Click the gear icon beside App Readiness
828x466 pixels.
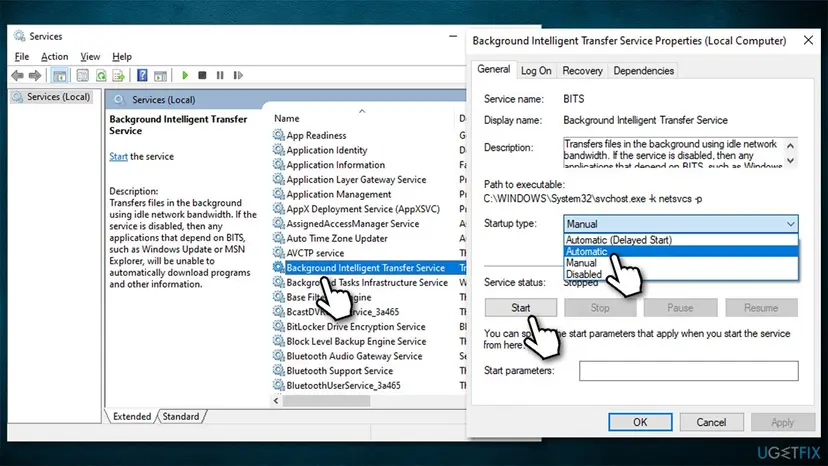[278, 135]
